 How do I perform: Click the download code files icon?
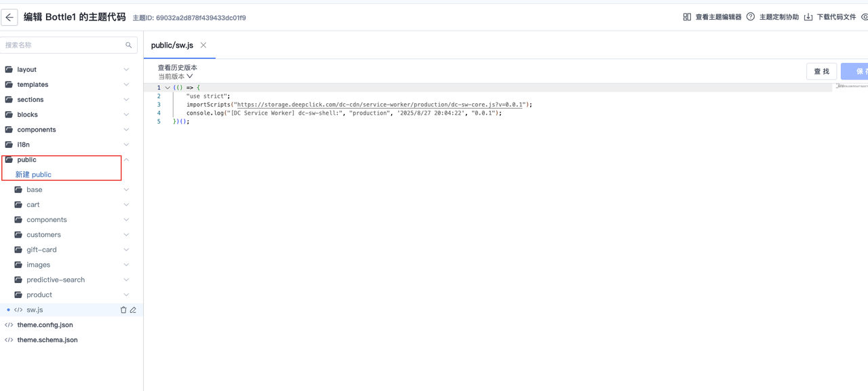808,17
